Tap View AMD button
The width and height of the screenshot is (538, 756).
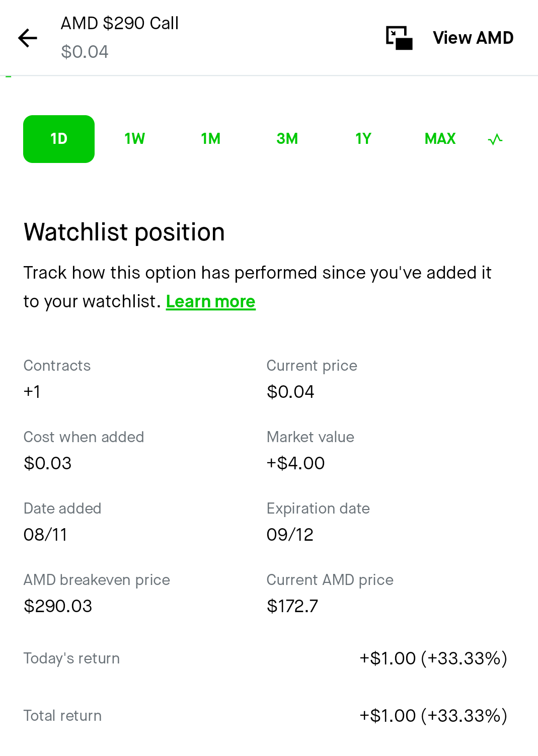pos(473,38)
